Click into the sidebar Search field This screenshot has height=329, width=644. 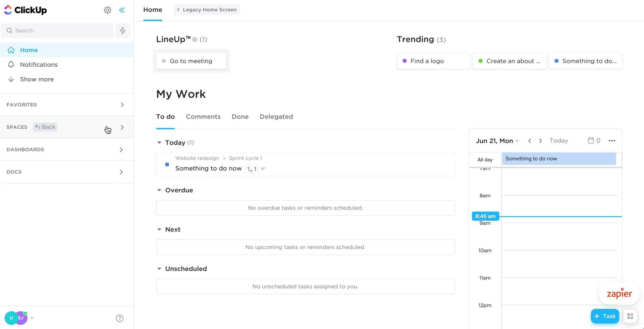point(60,30)
